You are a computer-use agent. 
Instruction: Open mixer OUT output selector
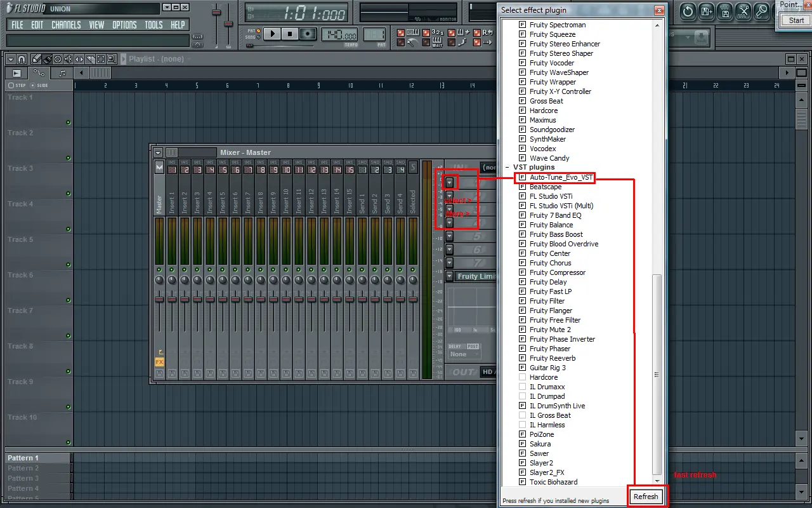[x=488, y=372]
